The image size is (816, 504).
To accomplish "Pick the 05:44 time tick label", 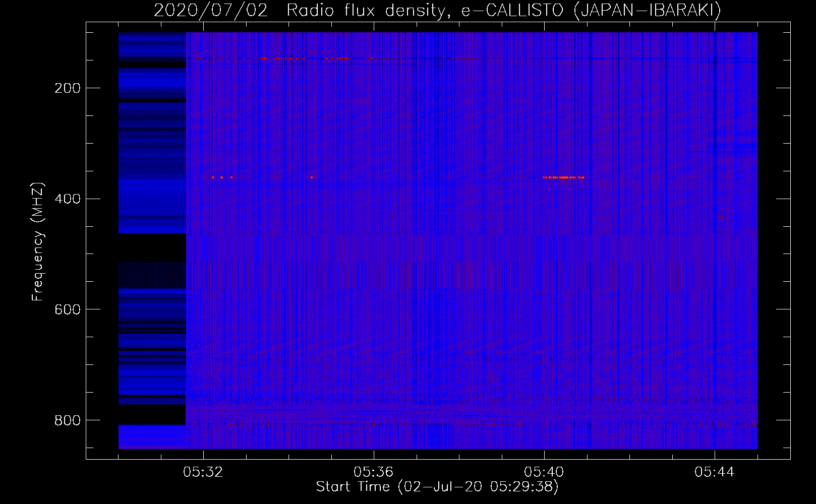I will click(715, 472).
